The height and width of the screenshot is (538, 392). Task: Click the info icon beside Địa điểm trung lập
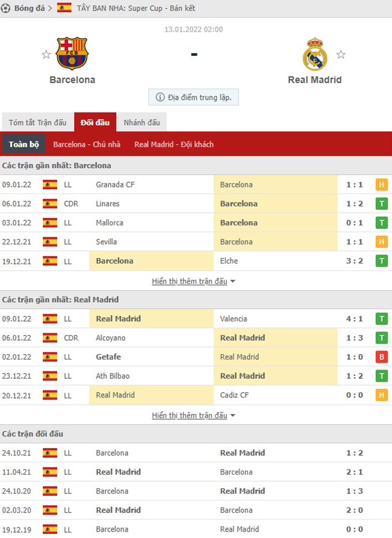pyautogui.click(x=160, y=97)
